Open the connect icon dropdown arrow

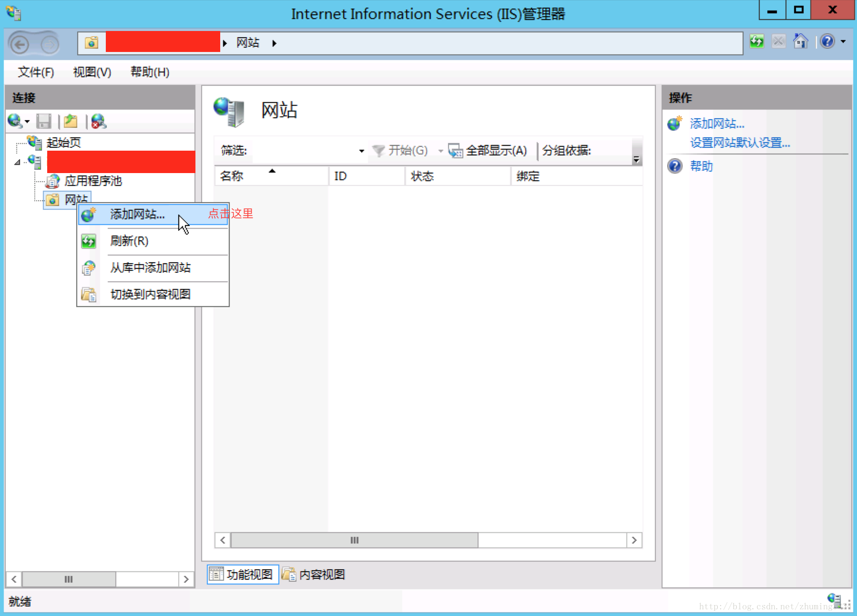[27, 122]
